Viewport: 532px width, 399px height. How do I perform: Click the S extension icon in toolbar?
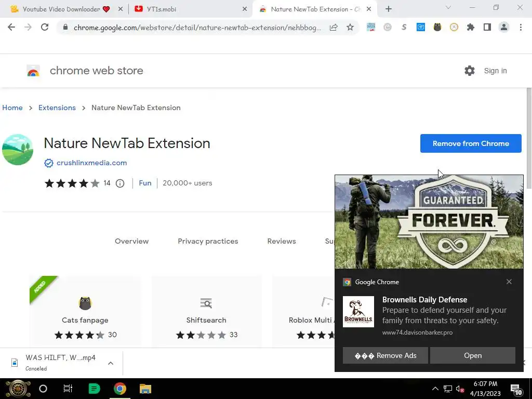[404, 28]
